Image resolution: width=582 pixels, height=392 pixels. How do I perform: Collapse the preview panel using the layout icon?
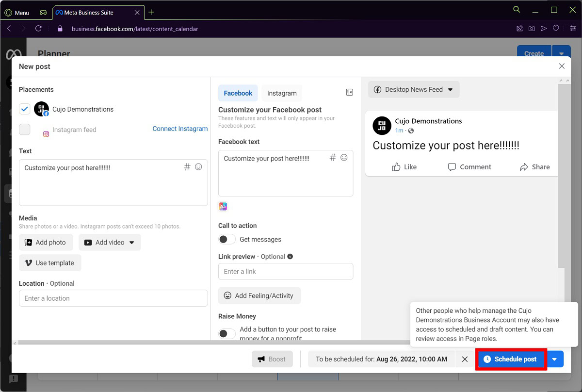[x=349, y=92]
